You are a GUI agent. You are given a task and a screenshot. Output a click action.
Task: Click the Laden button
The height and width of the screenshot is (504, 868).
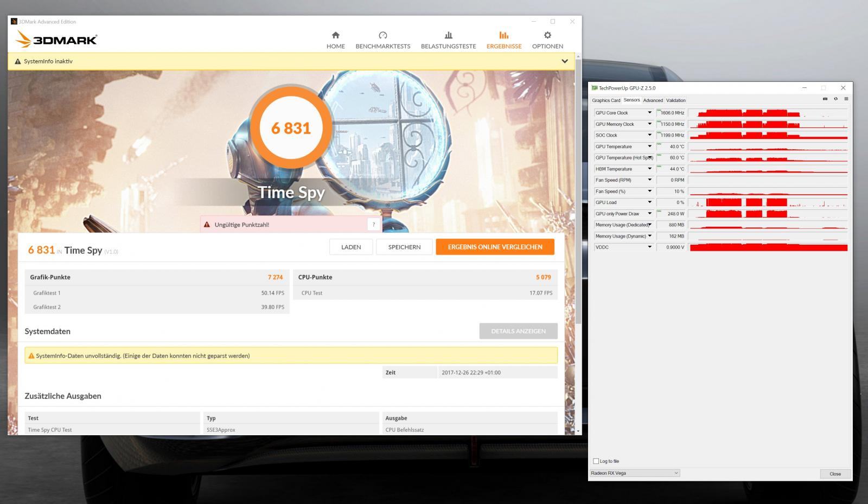click(x=351, y=247)
